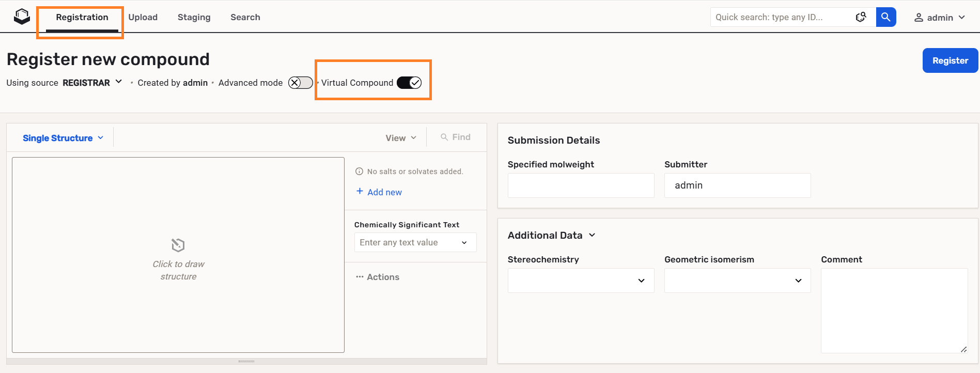This screenshot has width=980, height=373.
Task: Open the Actions ellipsis menu
Action: coord(360,277)
